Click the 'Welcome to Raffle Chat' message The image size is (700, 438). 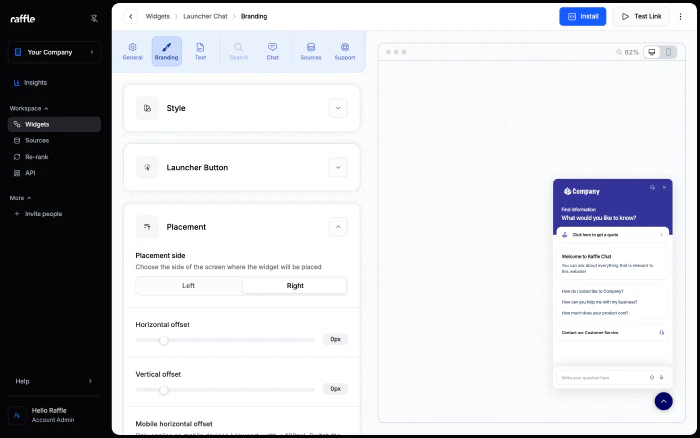pyautogui.click(x=612, y=264)
